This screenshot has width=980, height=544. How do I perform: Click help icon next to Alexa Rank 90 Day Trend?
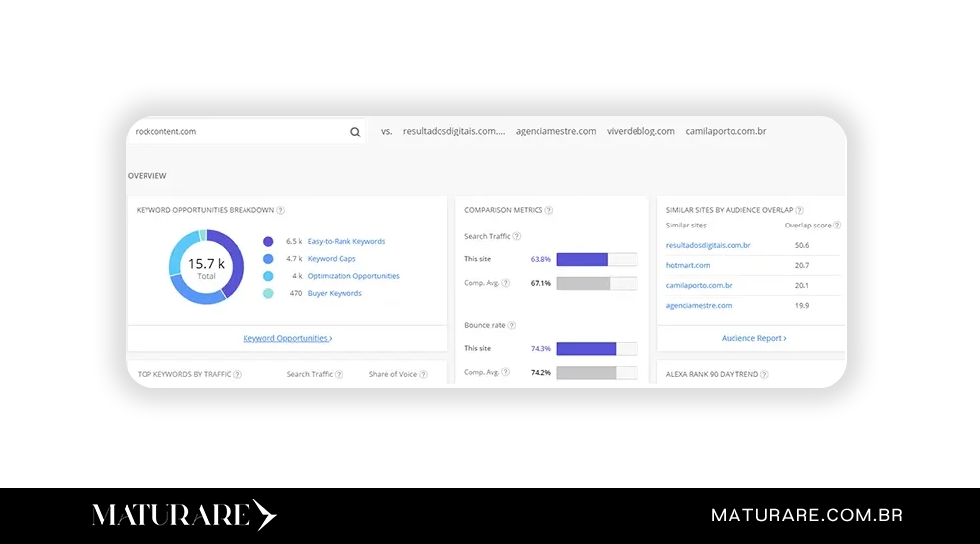click(764, 374)
